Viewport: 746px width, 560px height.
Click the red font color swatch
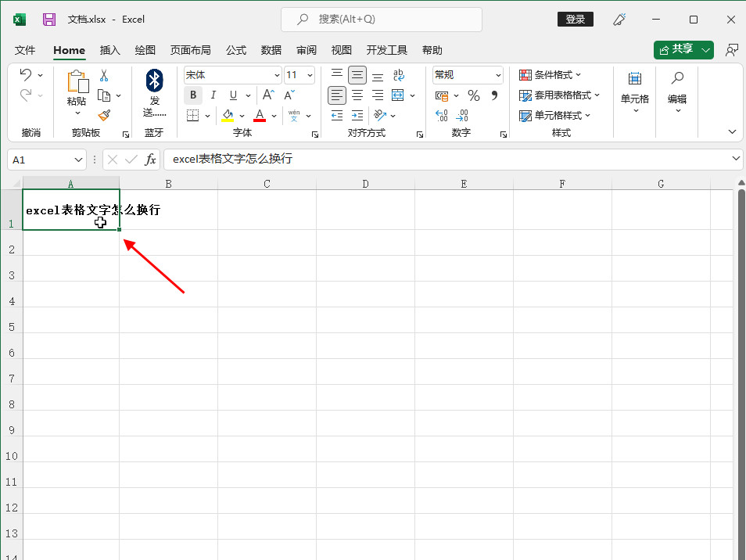(260, 116)
